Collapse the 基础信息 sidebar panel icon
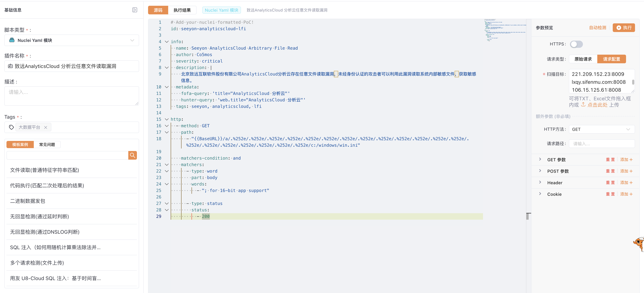The width and height of the screenshot is (644, 293). [x=135, y=10]
